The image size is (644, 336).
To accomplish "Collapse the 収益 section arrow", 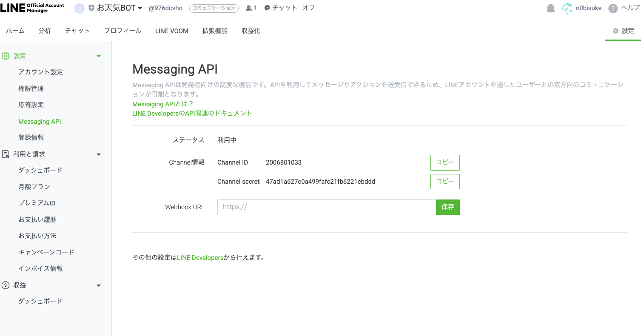I will [x=99, y=285].
